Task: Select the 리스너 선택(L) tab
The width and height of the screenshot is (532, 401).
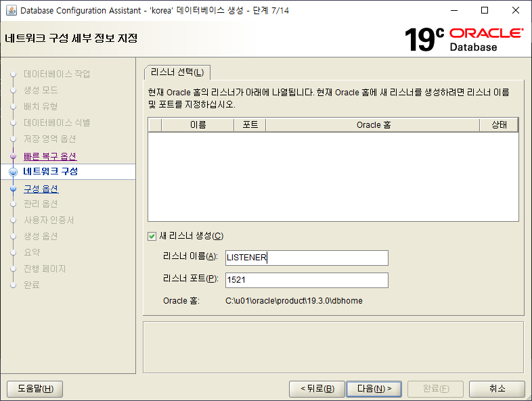Action: pos(177,72)
